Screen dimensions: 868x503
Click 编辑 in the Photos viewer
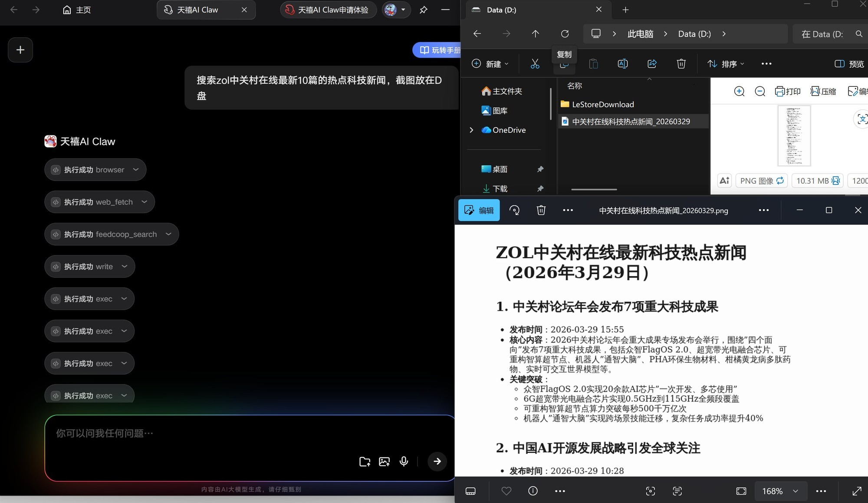pyautogui.click(x=479, y=210)
